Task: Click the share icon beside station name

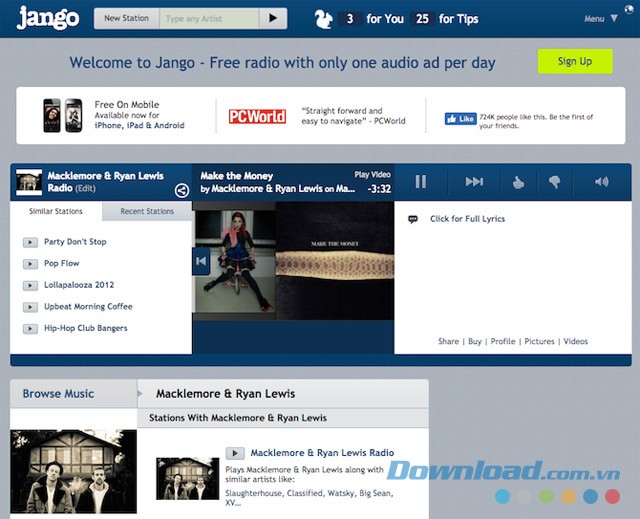Action: [182, 190]
